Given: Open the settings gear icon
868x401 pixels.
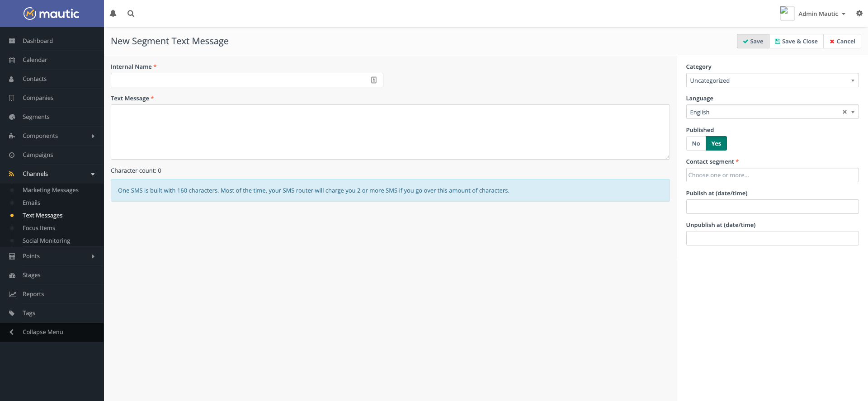Looking at the screenshot, I should click(x=859, y=14).
